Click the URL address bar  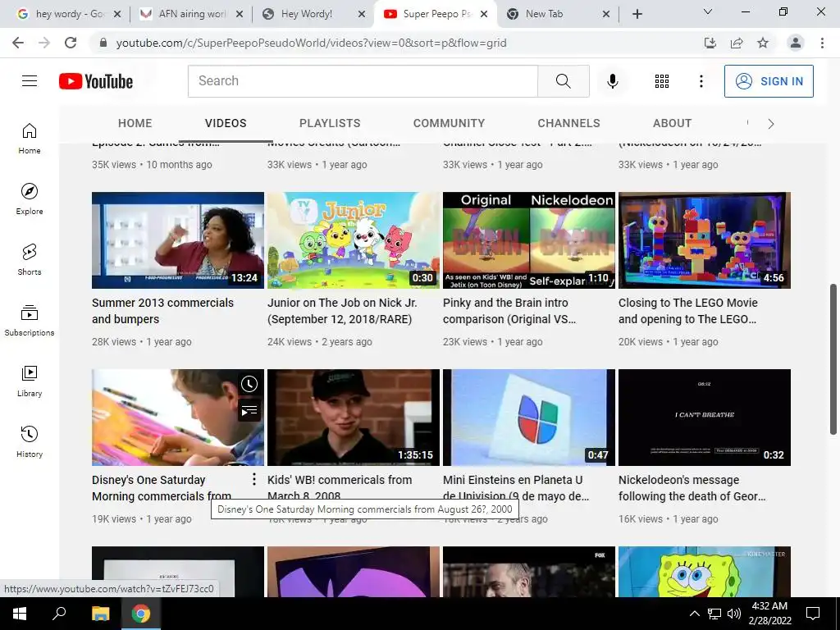click(x=396, y=43)
